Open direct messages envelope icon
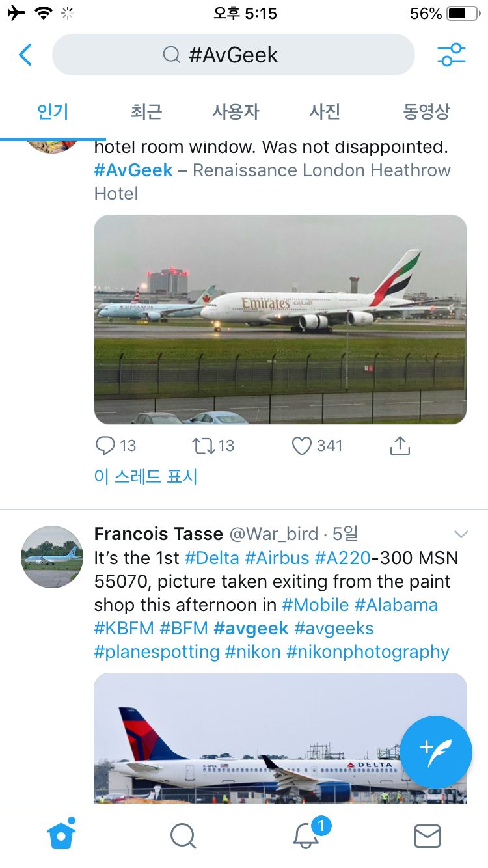The image size is (488, 868). [x=427, y=836]
